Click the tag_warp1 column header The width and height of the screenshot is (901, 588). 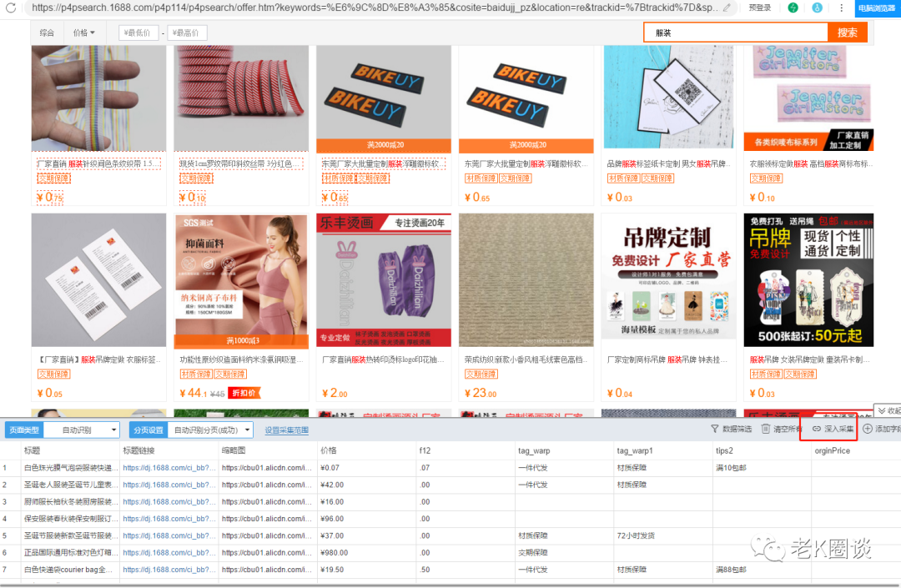pyautogui.click(x=635, y=450)
